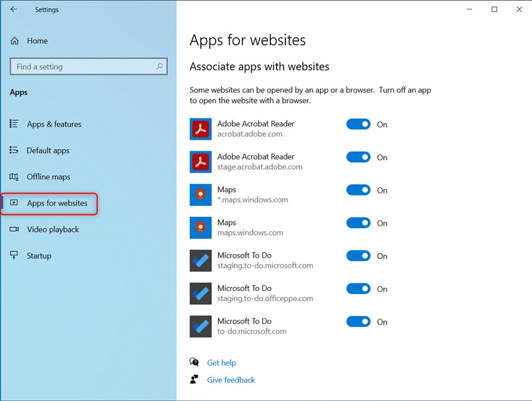Open Apps & features page
The height and width of the screenshot is (401, 532).
54,124
